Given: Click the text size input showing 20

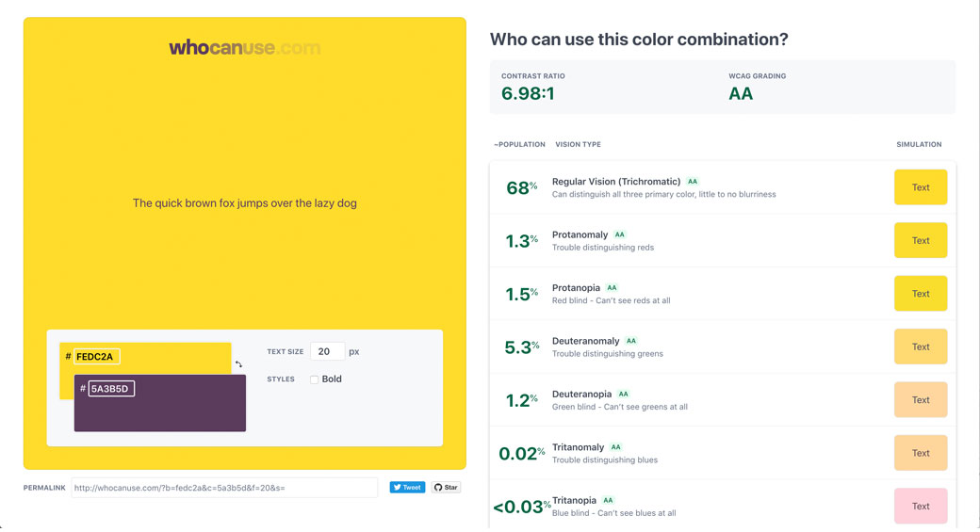Looking at the screenshot, I should tap(327, 351).
